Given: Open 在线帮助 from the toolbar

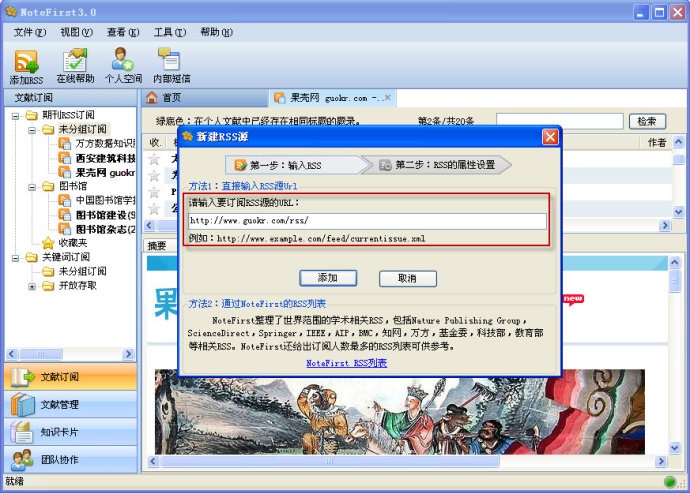Looking at the screenshot, I should 75,66.
